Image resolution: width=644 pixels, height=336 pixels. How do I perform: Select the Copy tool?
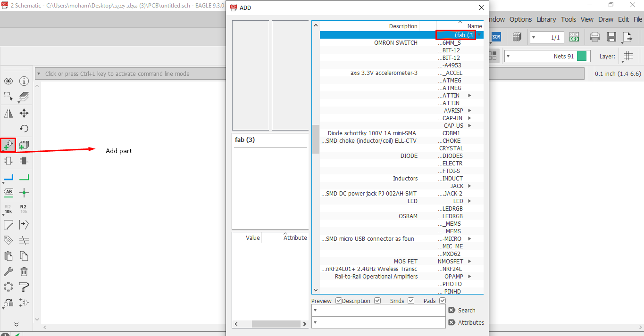pyautogui.click(x=24, y=256)
